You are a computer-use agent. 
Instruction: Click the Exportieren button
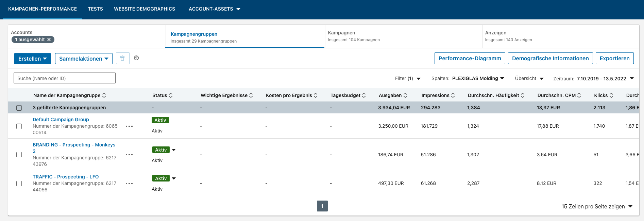614,58
